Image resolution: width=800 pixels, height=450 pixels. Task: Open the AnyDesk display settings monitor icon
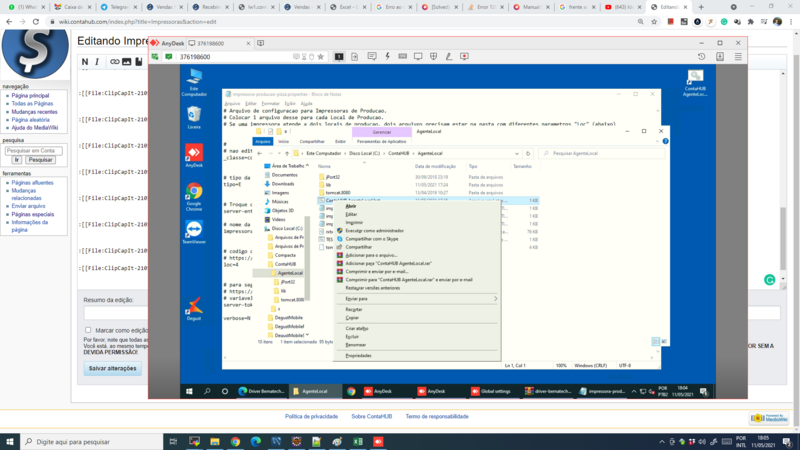pos(418,57)
